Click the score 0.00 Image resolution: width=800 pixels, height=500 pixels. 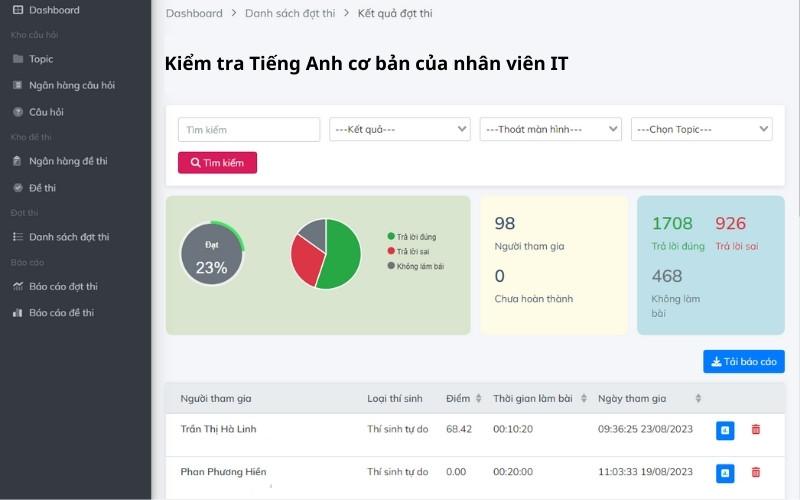coord(456,472)
